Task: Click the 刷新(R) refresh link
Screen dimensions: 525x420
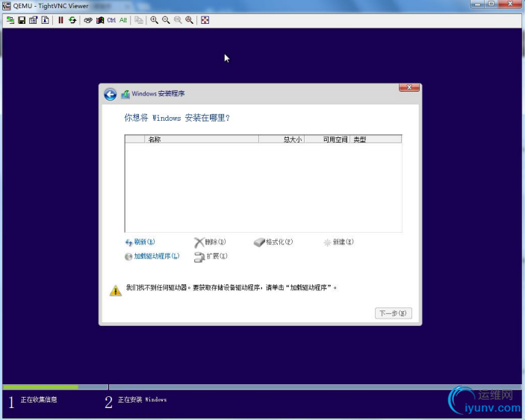Action: tap(144, 242)
